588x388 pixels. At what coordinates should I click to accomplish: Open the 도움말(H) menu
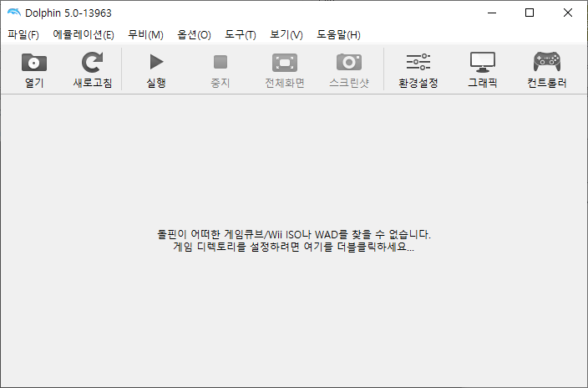(338, 34)
